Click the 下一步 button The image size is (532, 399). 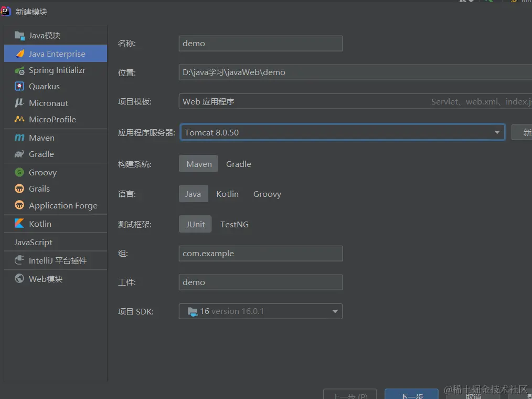tap(411, 395)
